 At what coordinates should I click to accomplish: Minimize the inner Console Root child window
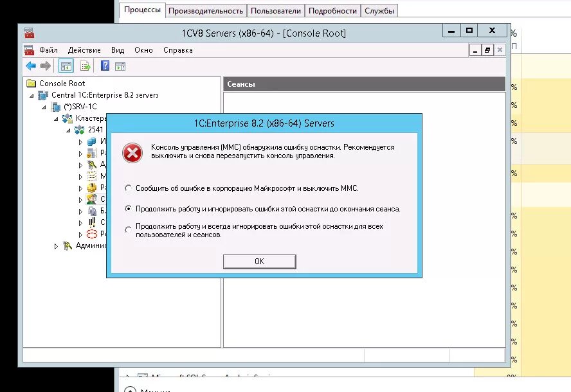(x=475, y=50)
